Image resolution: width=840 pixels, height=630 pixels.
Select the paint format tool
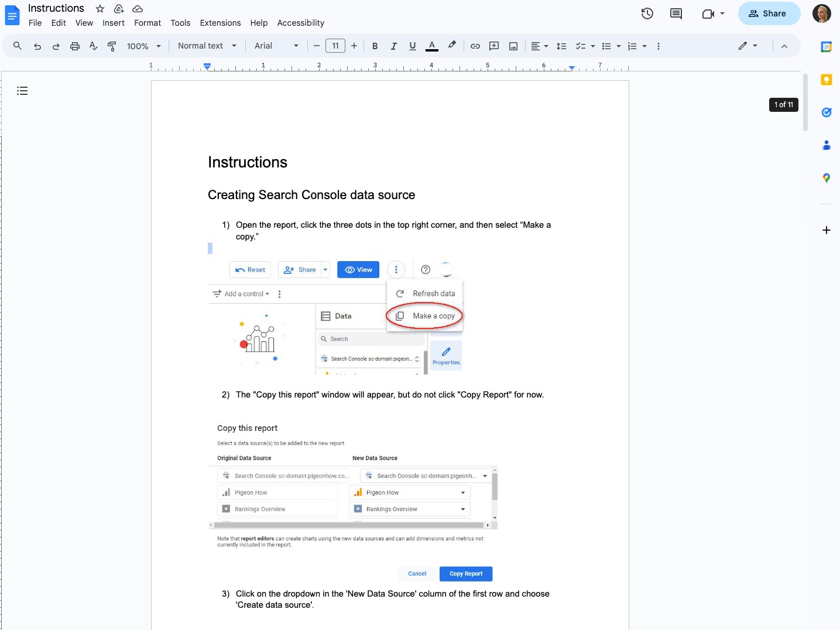pyautogui.click(x=112, y=46)
